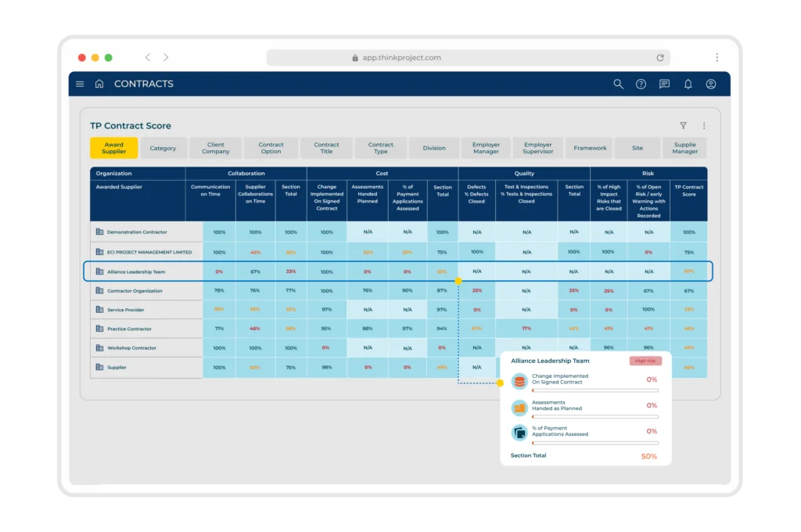801x532 pixels.
Task: Switch to the Contract Type tab
Action: [x=381, y=148]
